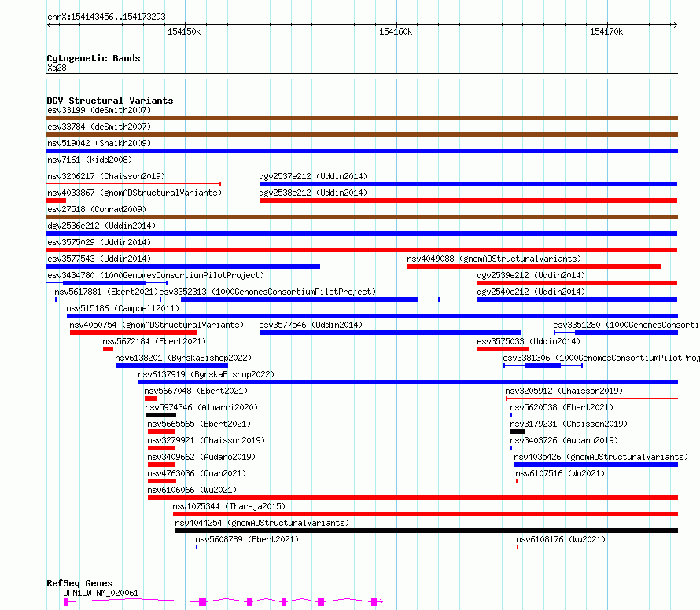Select nsv3205912 (Chaisson2019) label
The width and height of the screenshot is (700, 610).
coord(564,391)
